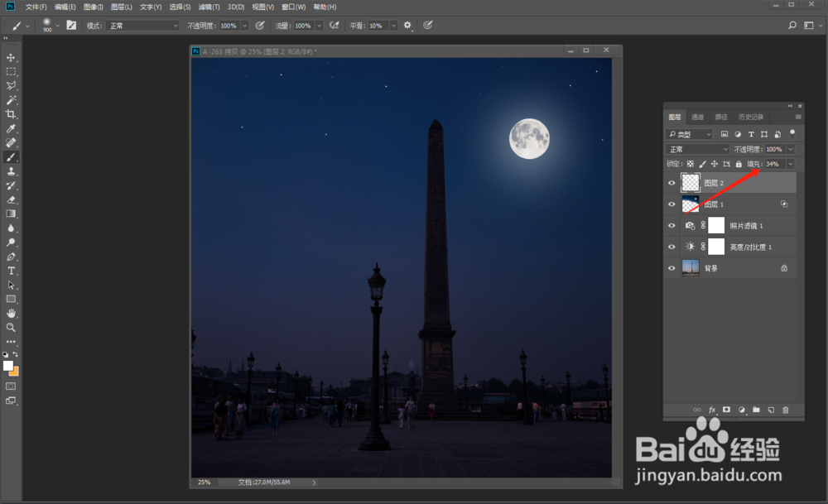Select the Brush tool in toolbox
Screen dimensions: 828x504
click(x=11, y=157)
